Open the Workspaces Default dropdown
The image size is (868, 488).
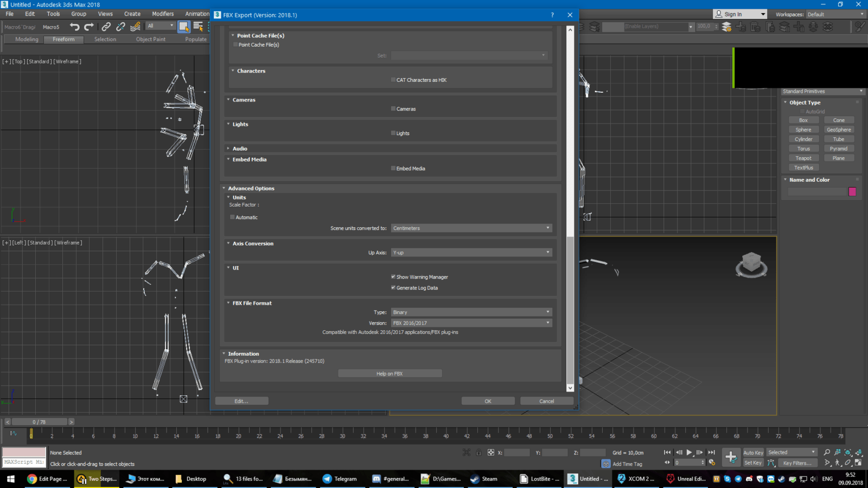coord(835,14)
